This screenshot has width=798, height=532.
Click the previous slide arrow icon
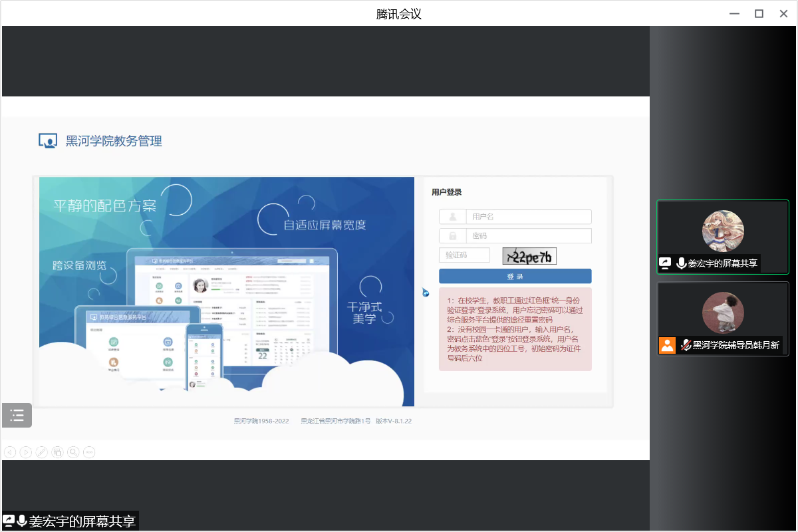(x=10, y=452)
